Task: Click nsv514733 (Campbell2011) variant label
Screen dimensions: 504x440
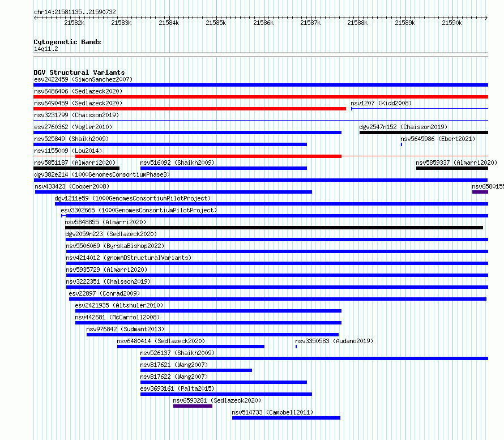Action: (x=272, y=412)
